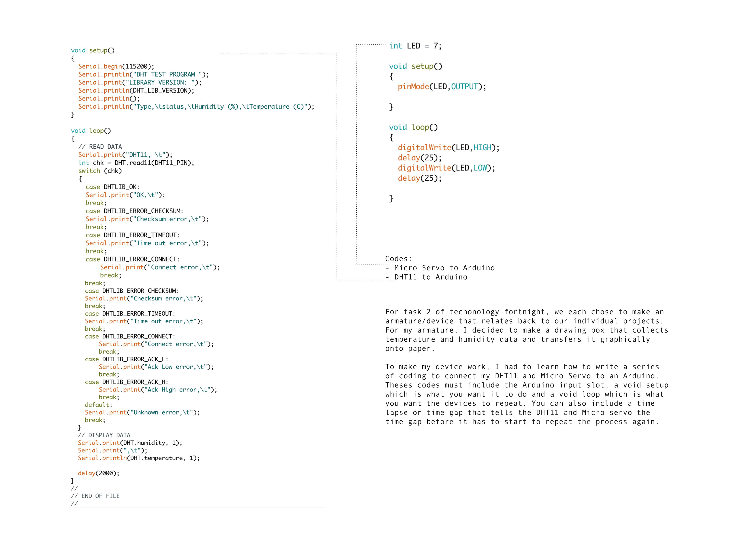756x535 pixels.
Task: Click the "LIBRARY VERSION: " print line
Action: click(x=140, y=82)
